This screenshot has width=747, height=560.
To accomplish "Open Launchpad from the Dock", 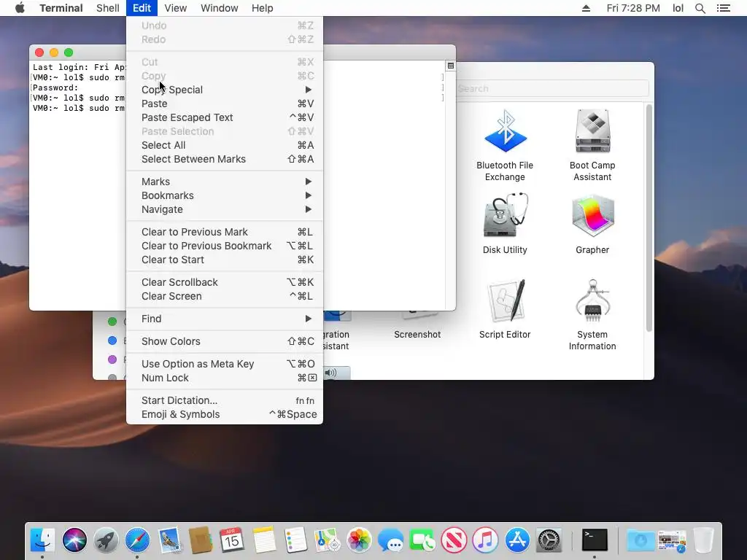I will (x=106, y=540).
